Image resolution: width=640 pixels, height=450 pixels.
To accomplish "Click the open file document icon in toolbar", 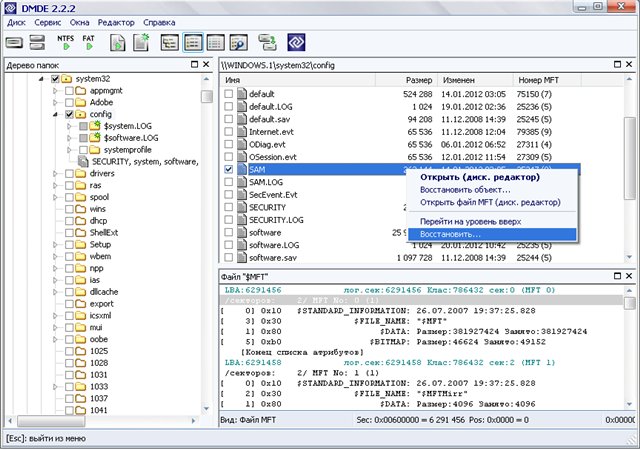I will 118,42.
